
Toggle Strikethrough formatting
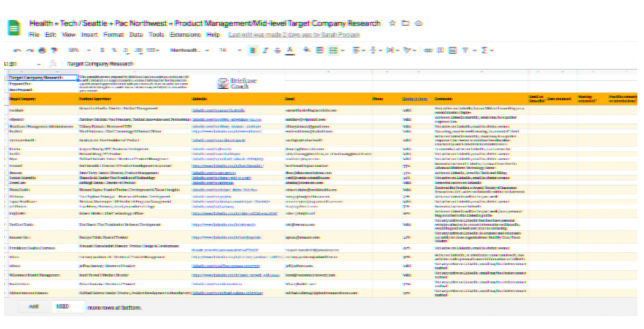tap(277, 50)
